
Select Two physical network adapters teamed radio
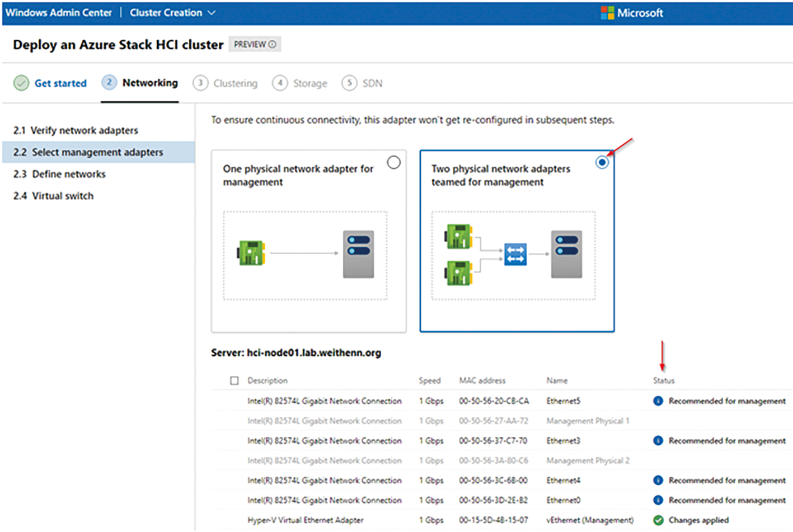tap(602, 162)
